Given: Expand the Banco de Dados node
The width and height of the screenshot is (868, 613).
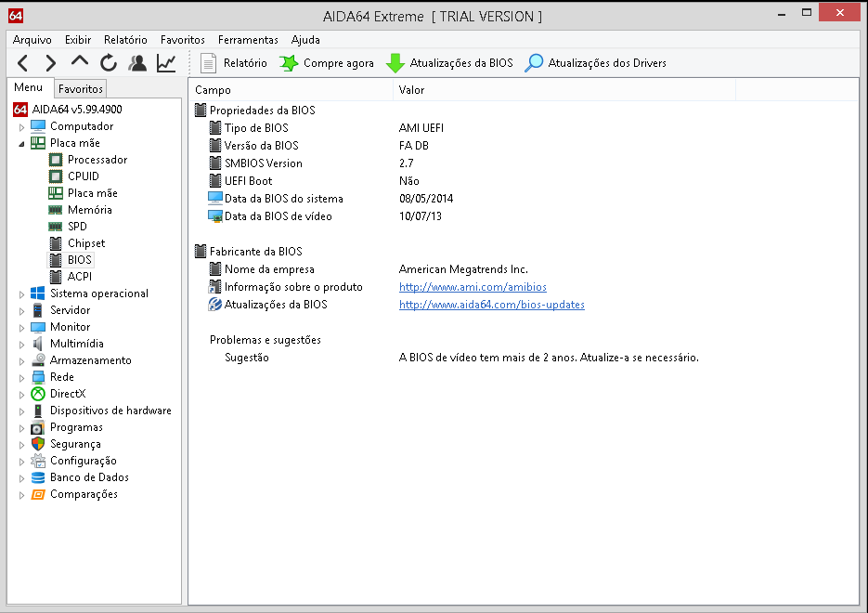Looking at the screenshot, I should (x=21, y=478).
